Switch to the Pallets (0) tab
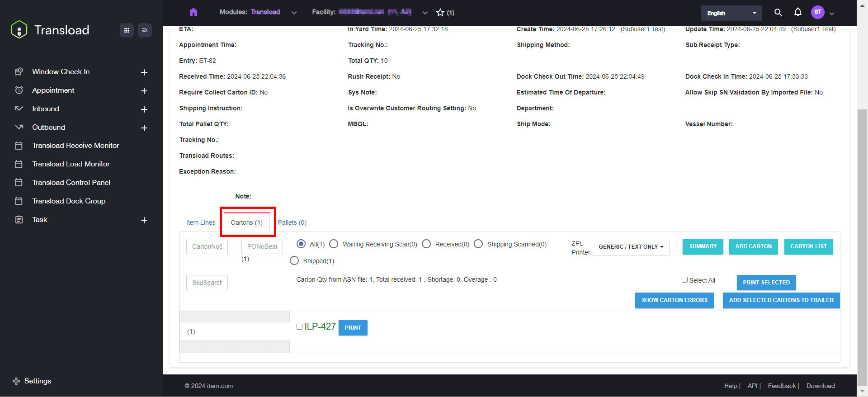The width and height of the screenshot is (868, 397). click(292, 222)
